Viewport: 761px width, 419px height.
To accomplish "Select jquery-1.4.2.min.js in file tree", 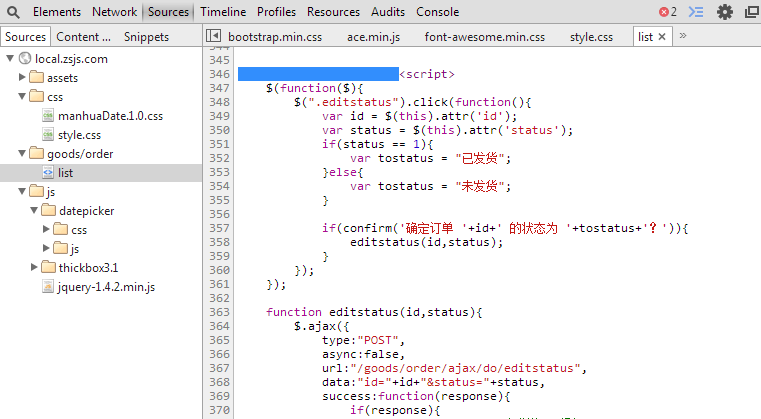I will click(x=106, y=287).
